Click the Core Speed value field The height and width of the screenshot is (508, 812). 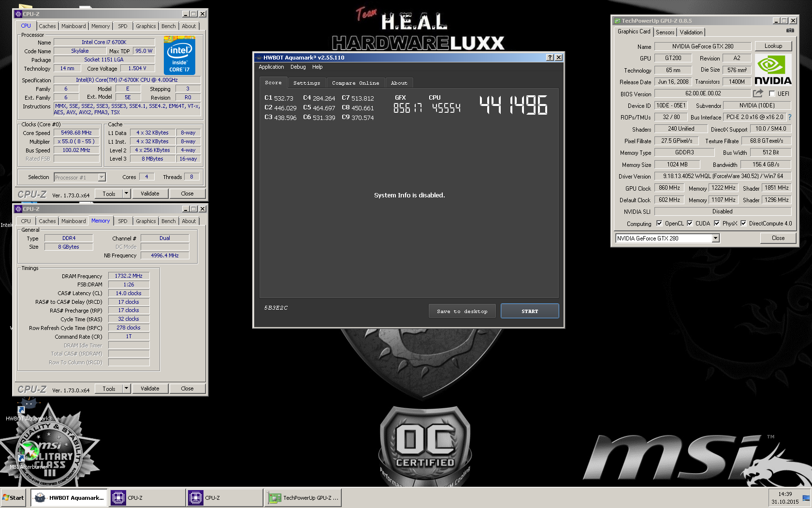pos(76,133)
